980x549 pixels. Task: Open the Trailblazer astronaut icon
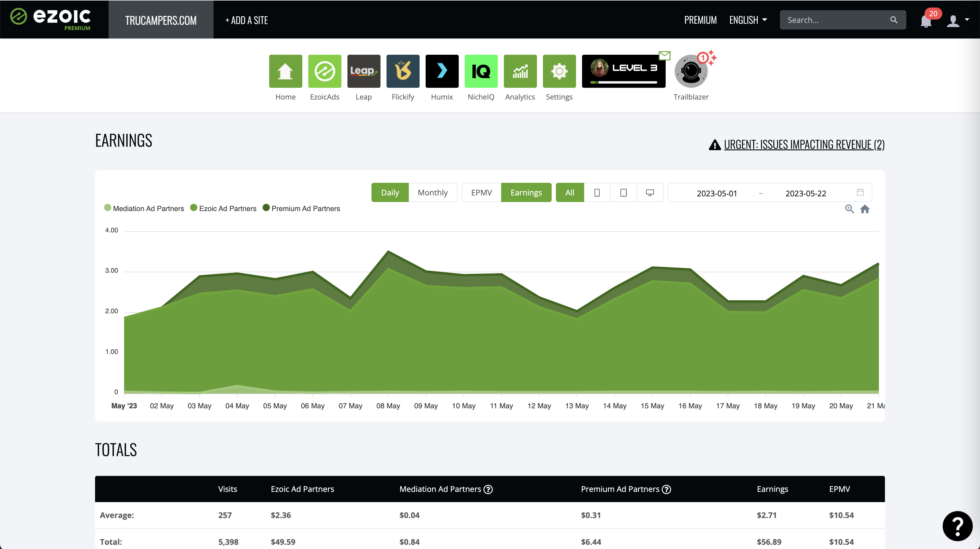pos(691,71)
